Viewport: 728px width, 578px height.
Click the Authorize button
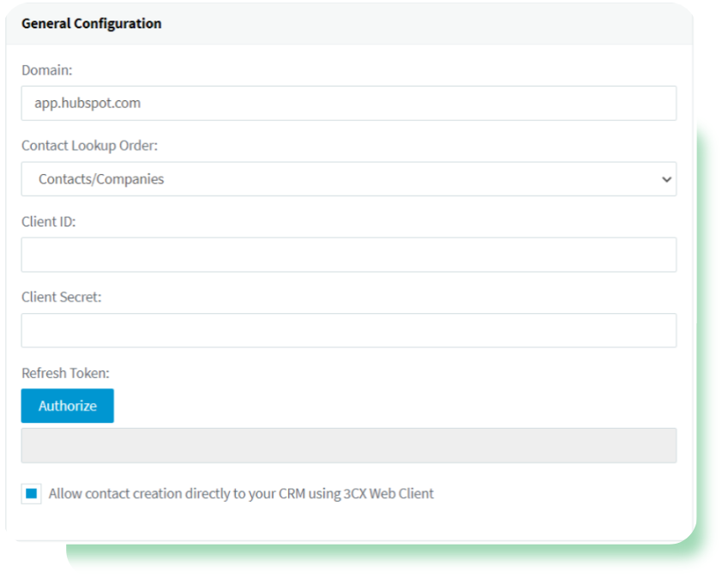coord(68,406)
